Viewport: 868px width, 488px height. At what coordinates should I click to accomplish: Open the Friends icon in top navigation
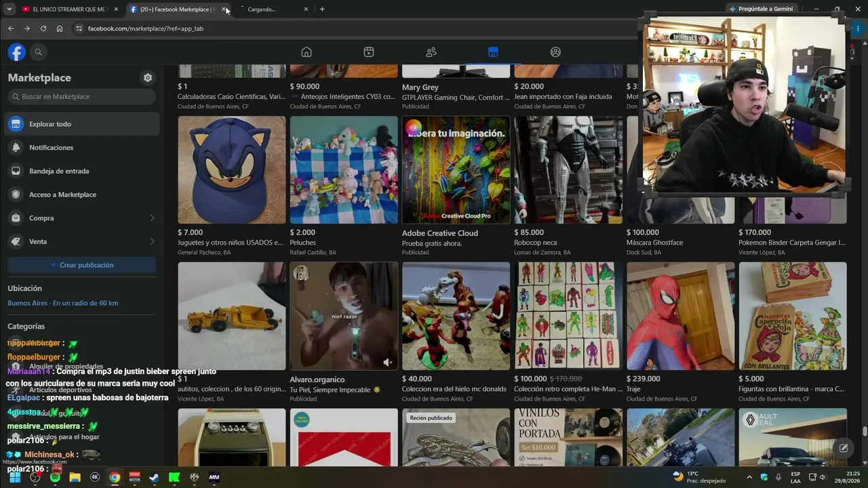point(431,52)
